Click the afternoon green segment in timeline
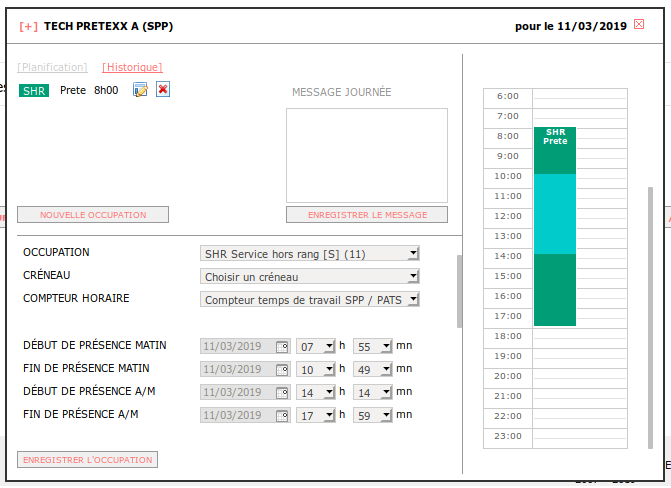Screen dimensions: 671x488 point(555,290)
